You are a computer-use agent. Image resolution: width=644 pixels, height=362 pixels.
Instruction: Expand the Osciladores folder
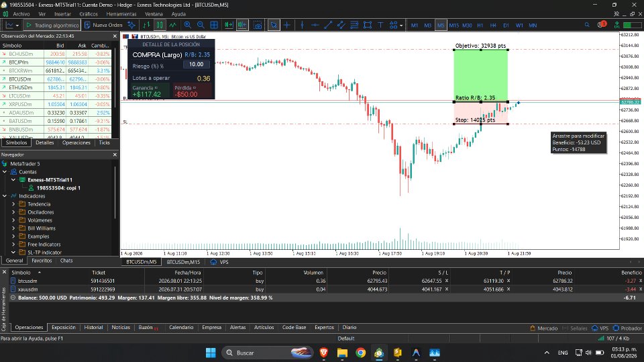click(13, 212)
